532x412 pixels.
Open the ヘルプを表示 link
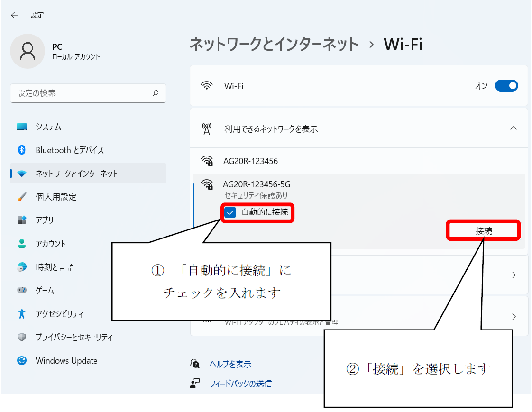tap(230, 364)
